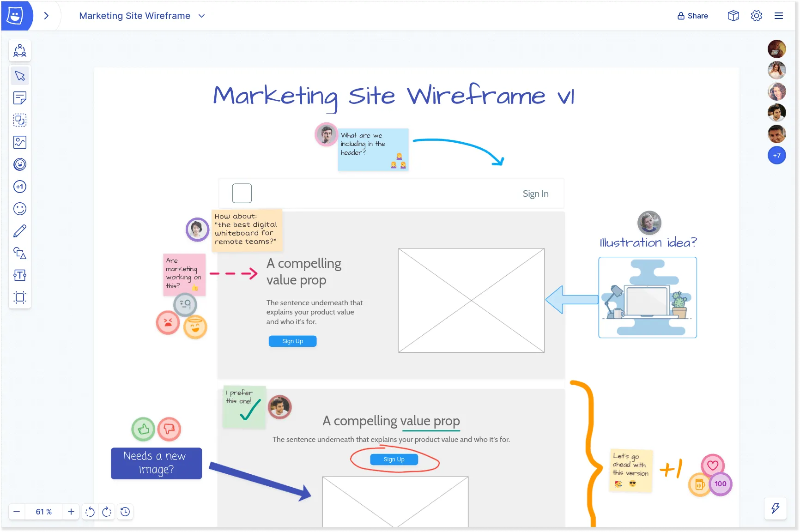Select the text box tool
800x532 pixels.
pos(20,275)
